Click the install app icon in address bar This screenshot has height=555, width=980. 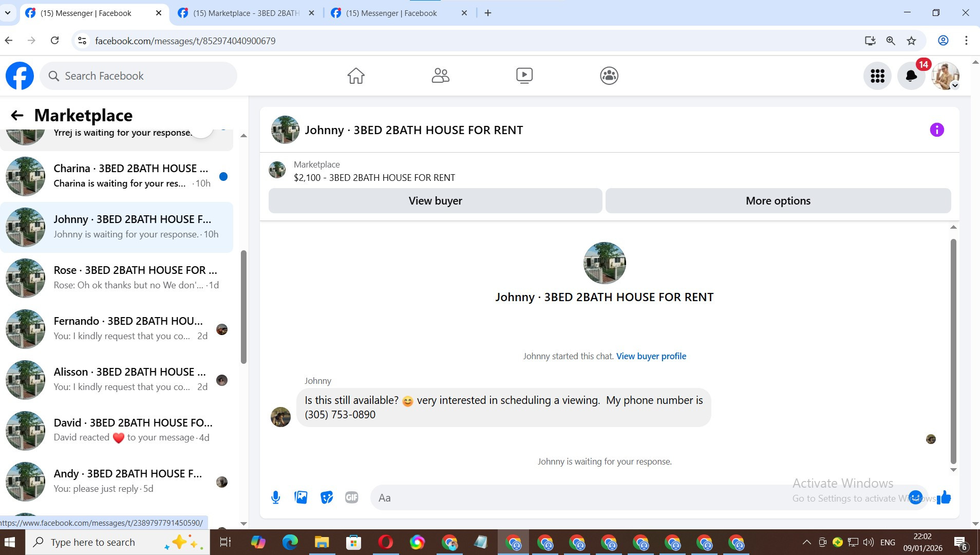coord(870,41)
